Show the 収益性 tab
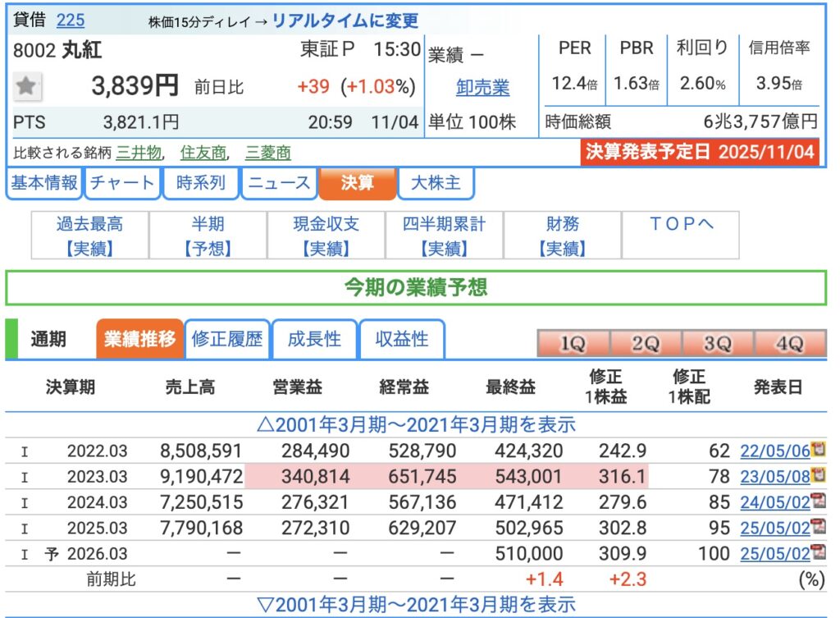This screenshot has height=618, width=840. tap(402, 339)
